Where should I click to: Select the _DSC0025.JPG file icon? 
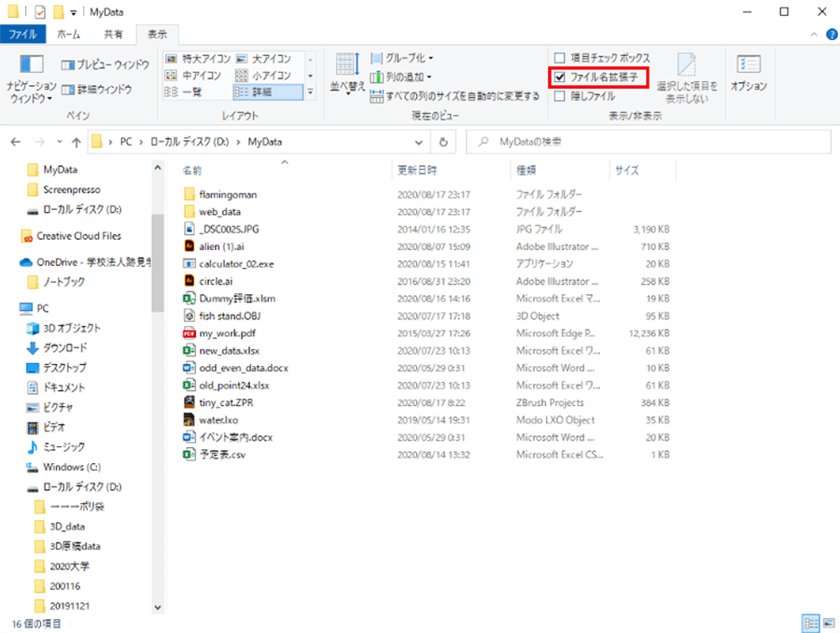point(189,229)
